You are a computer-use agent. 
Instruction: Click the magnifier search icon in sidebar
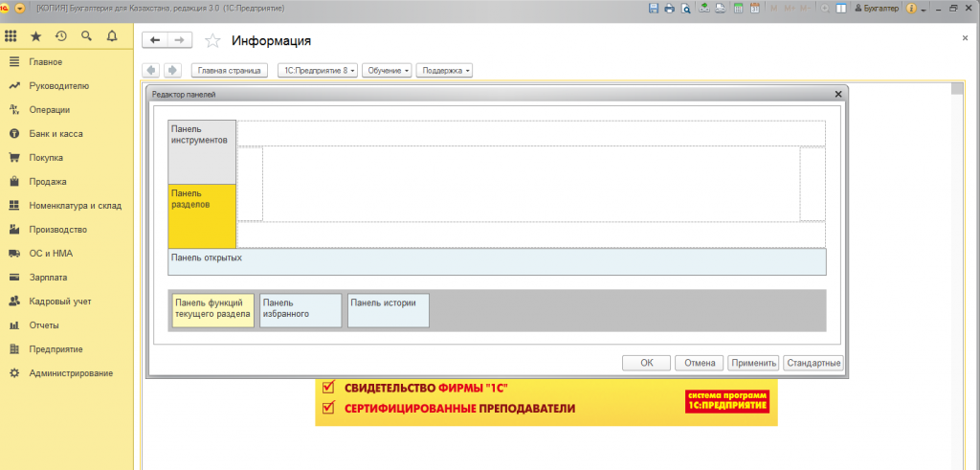click(x=86, y=36)
